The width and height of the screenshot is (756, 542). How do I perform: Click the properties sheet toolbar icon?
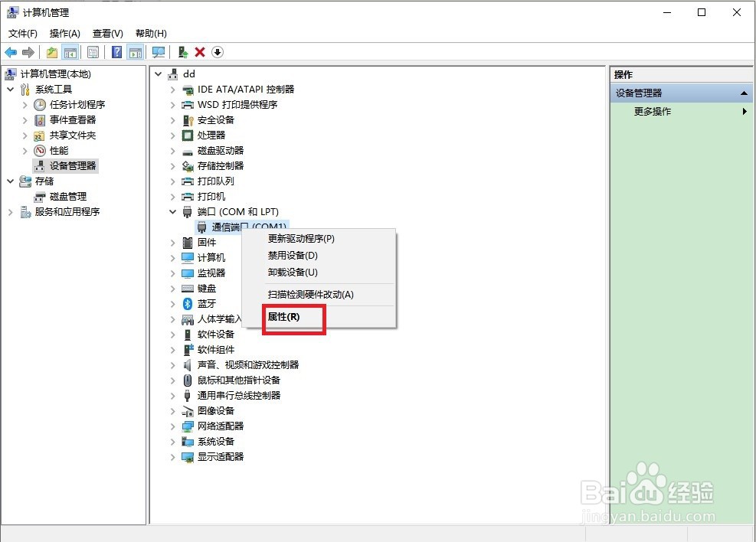pos(93,52)
